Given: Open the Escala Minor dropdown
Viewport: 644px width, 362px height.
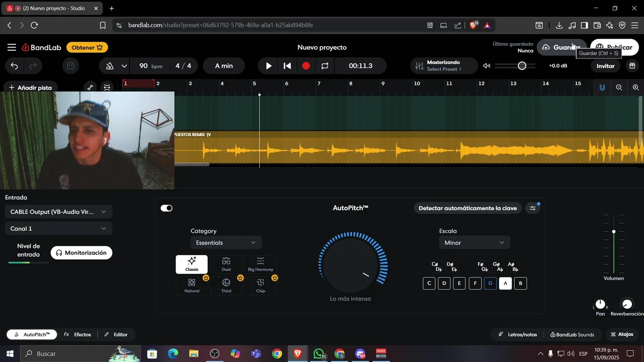Looking at the screenshot, I should [x=474, y=243].
